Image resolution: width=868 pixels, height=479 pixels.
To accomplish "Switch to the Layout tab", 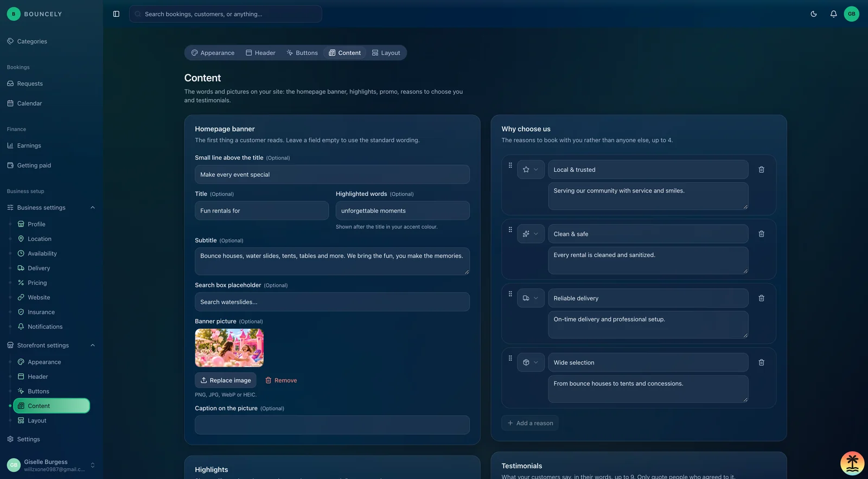I will pos(386,53).
